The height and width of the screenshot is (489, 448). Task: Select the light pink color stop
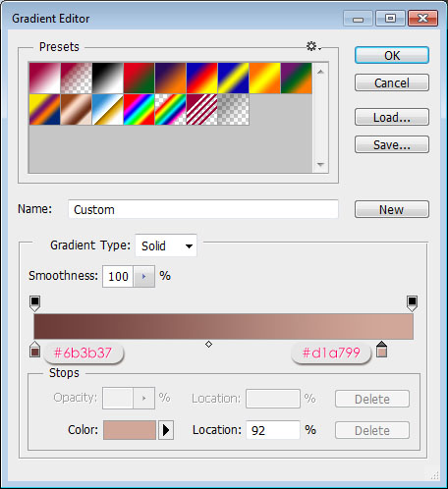point(381,350)
